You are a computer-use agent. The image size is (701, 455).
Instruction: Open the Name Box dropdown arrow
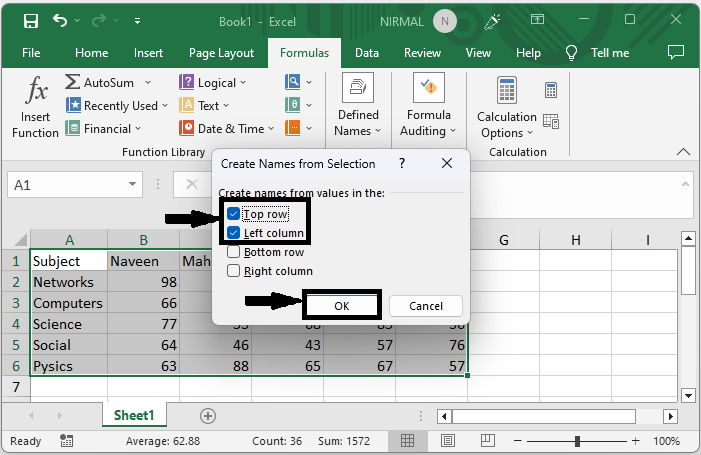point(134,185)
